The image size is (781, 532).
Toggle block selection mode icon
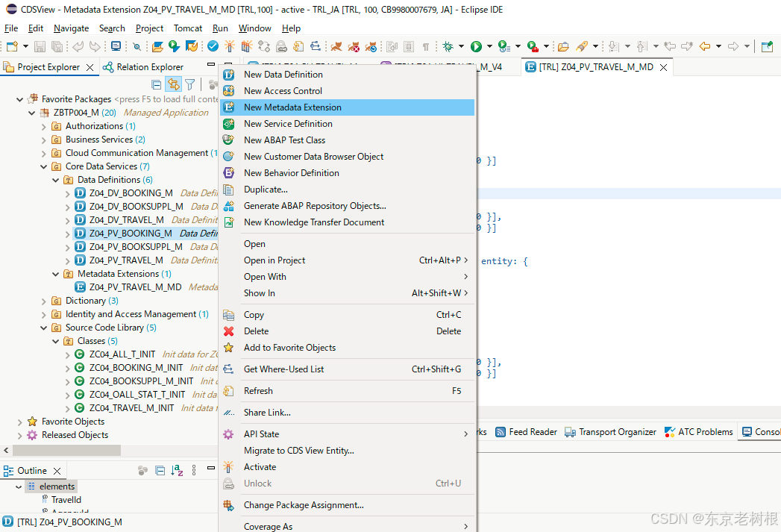(x=409, y=47)
